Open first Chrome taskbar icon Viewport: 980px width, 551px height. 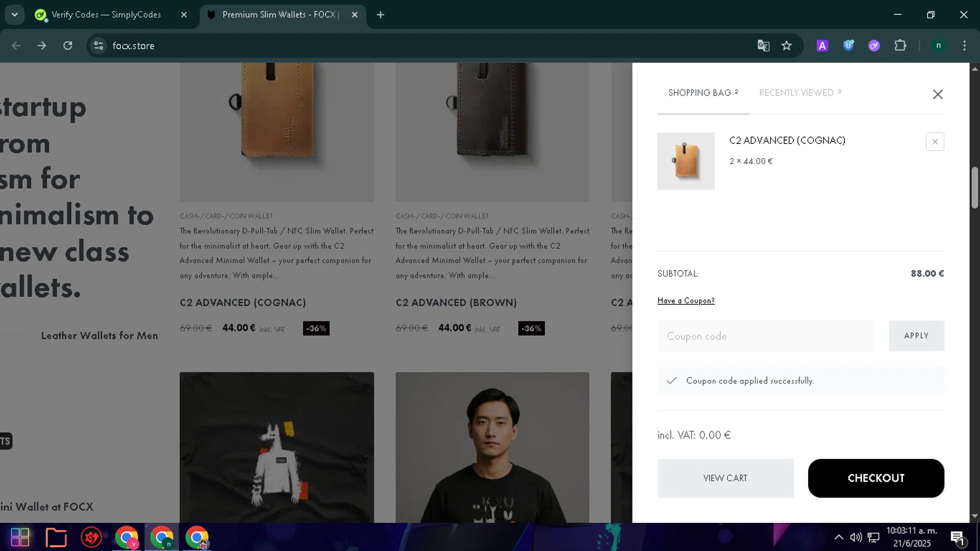127,537
